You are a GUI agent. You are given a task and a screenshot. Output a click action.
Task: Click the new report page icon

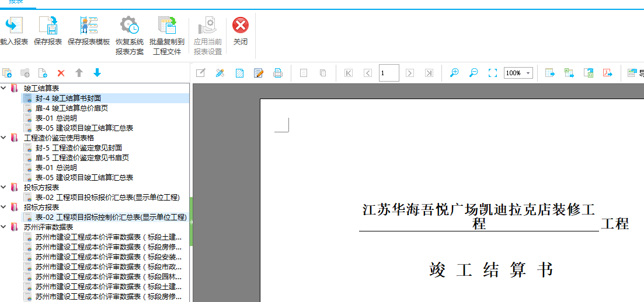(x=43, y=73)
